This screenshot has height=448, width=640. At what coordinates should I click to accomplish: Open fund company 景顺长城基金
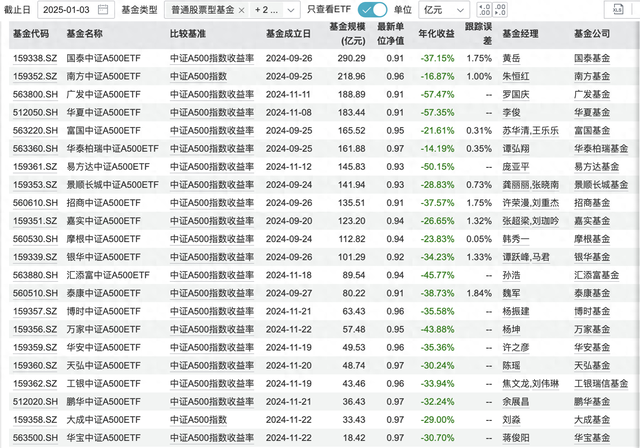point(601,185)
